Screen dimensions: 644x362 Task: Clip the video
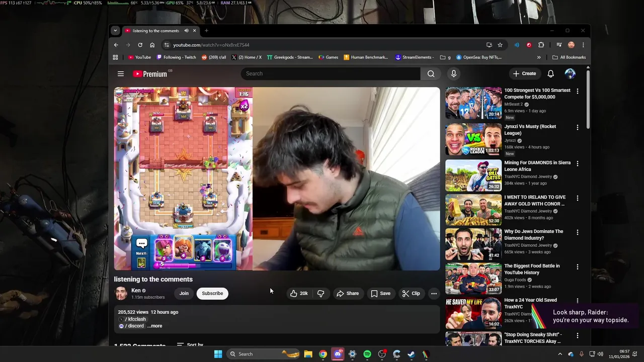point(411,294)
